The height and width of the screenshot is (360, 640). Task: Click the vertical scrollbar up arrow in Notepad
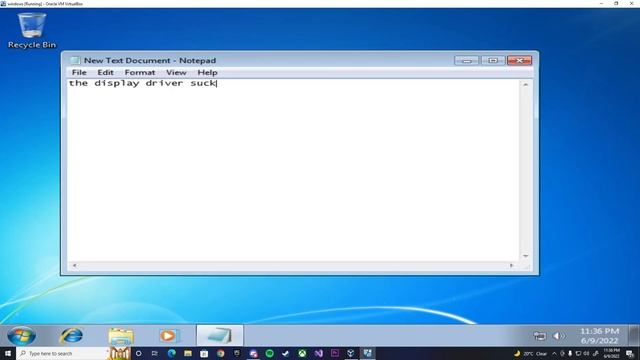click(526, 84)
